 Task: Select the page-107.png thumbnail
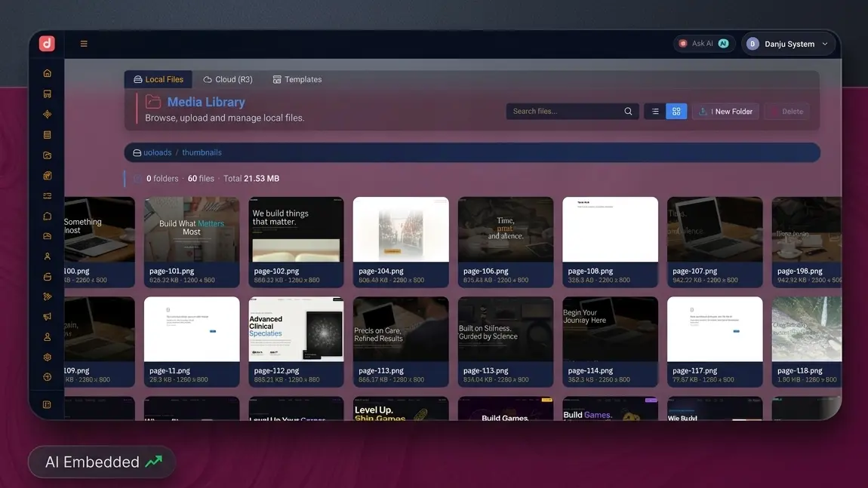[x=715, y=242]
